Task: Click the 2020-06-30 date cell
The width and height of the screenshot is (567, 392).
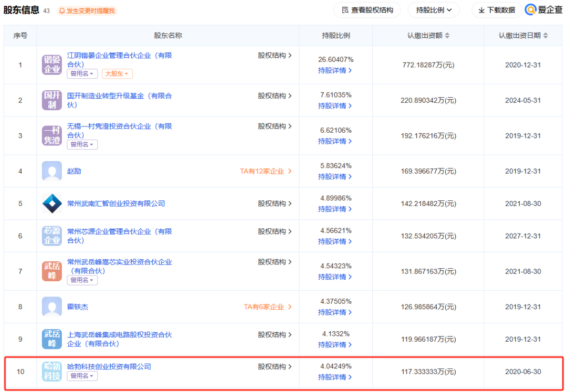Action: coord(523,372)
